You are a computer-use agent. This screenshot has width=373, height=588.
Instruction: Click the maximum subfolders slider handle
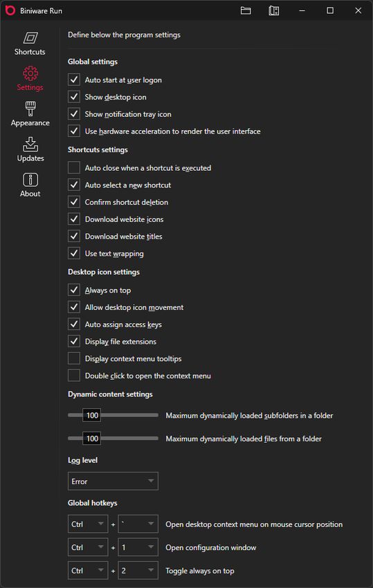(x=91, y=415)
